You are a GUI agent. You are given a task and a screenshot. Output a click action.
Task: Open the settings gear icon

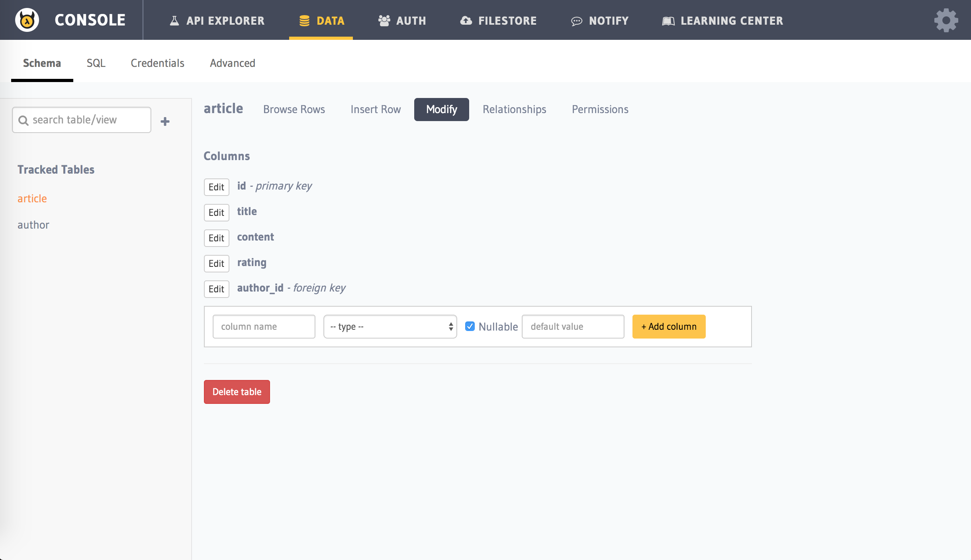946,20
